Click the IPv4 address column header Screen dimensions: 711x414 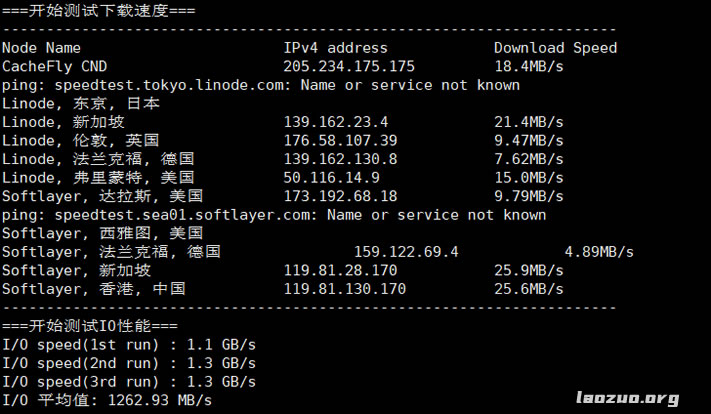pos(335,48)
